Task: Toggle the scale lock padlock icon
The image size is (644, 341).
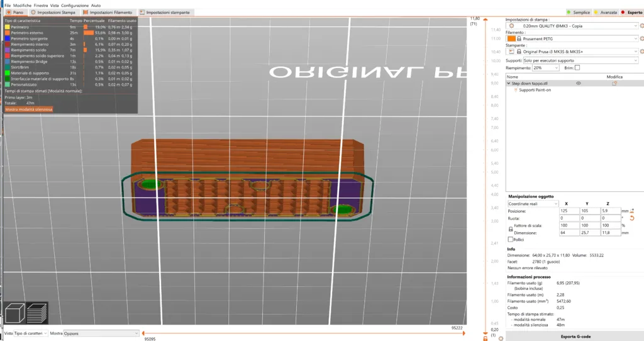Action: pos(511,229)
